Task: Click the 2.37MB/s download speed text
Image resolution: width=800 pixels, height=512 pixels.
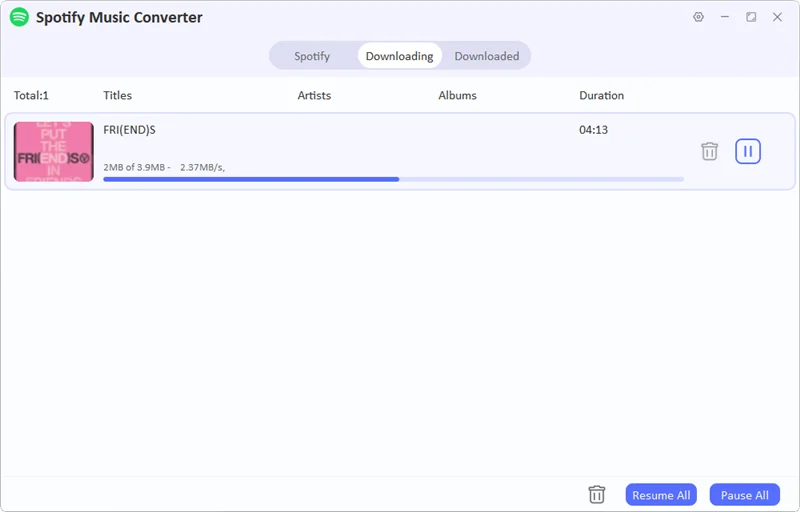Action: coord(202,167)
